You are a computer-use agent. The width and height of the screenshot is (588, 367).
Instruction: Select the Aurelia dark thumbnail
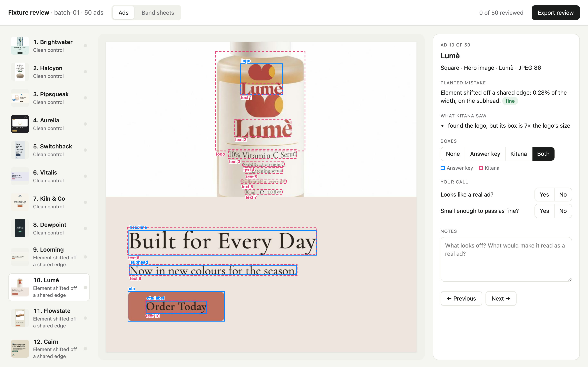point(20,124)
